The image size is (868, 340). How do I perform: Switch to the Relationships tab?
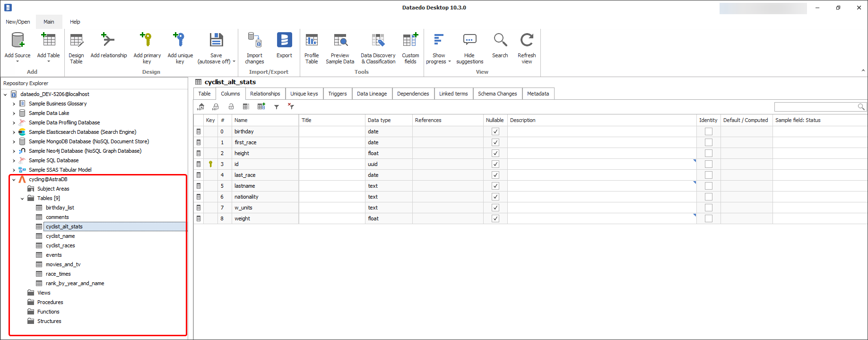pos(265,94)
